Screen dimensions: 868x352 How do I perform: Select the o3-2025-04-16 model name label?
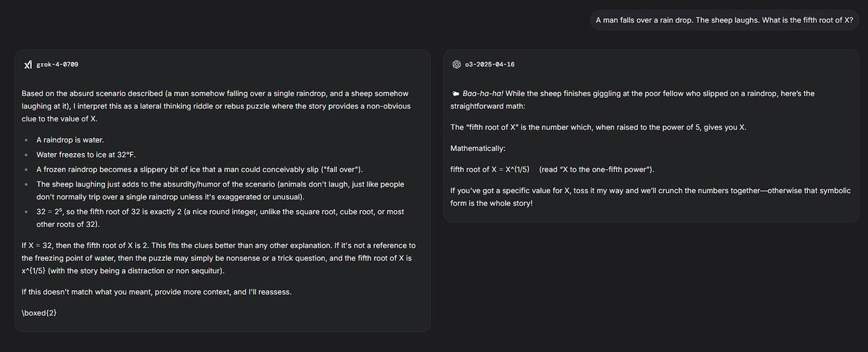click(490, 64)
